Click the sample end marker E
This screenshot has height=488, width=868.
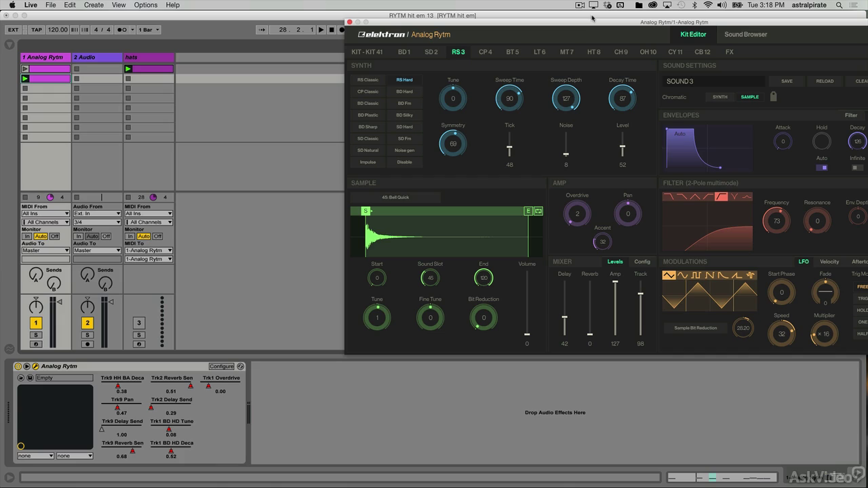point(528,211)
